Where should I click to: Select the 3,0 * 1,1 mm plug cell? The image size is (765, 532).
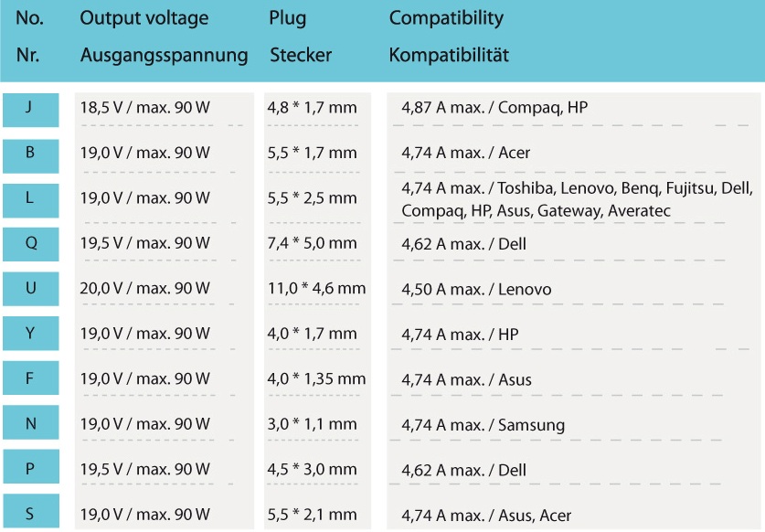(312, 424)
